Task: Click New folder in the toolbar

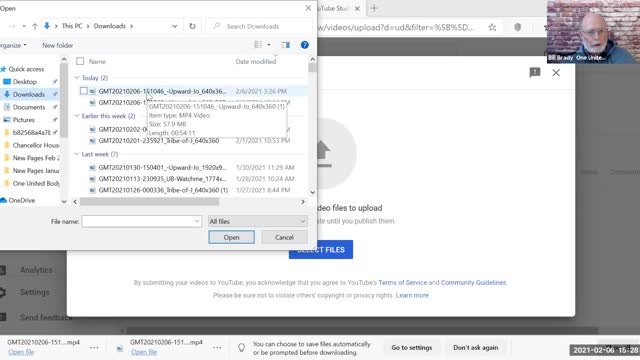Action: [58, 45]
